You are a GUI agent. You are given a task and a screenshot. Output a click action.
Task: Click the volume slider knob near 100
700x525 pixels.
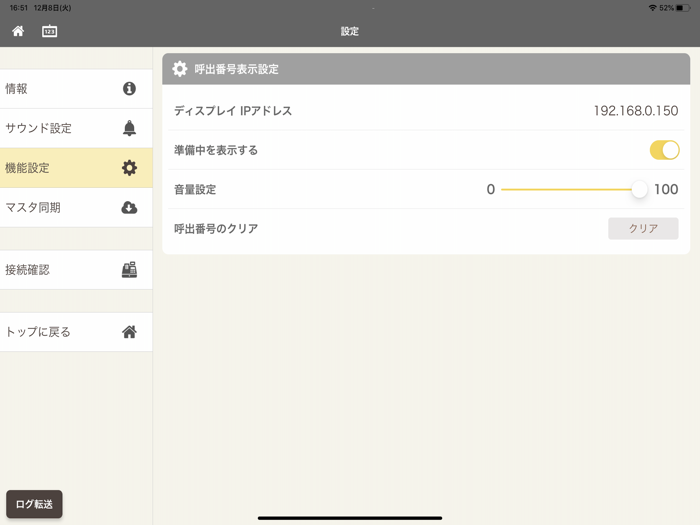(x=639, y=189)
